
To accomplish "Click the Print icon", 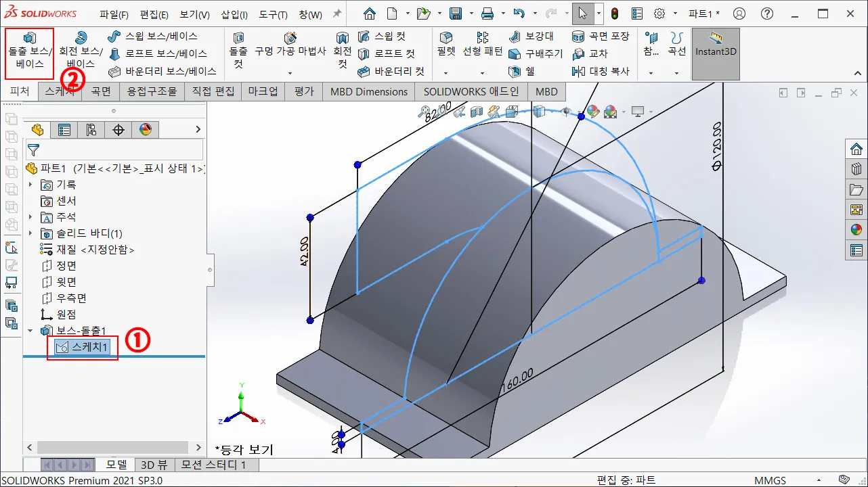I will (x=487, y=14).
